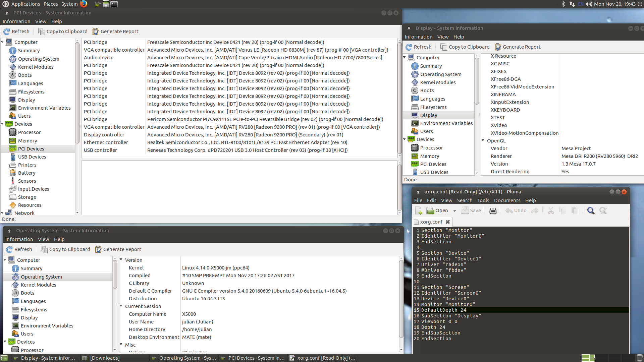Select Battery in the devices tree
This screenshot has height=362, width=644.
click(x=26, y=173)
